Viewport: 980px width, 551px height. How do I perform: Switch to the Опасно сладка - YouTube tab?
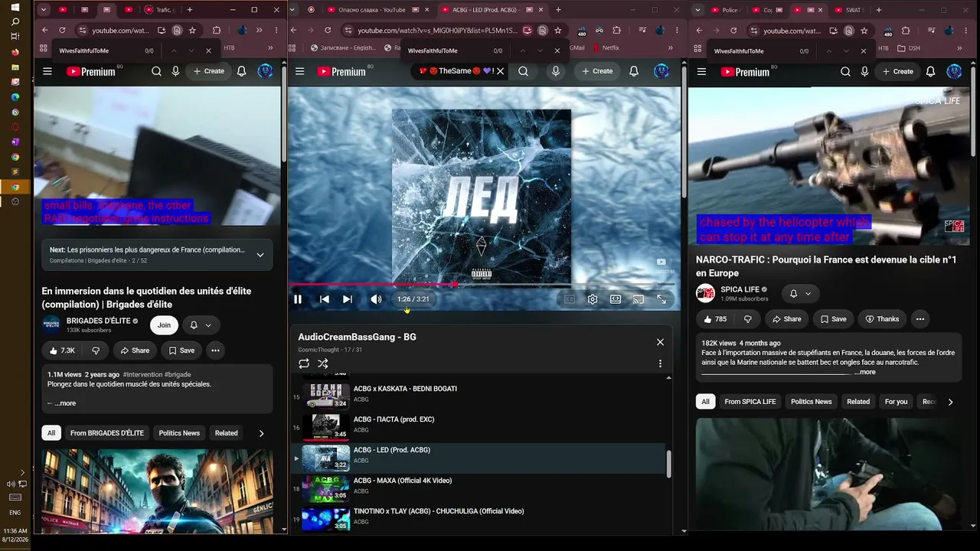click(x=373, y=10)
